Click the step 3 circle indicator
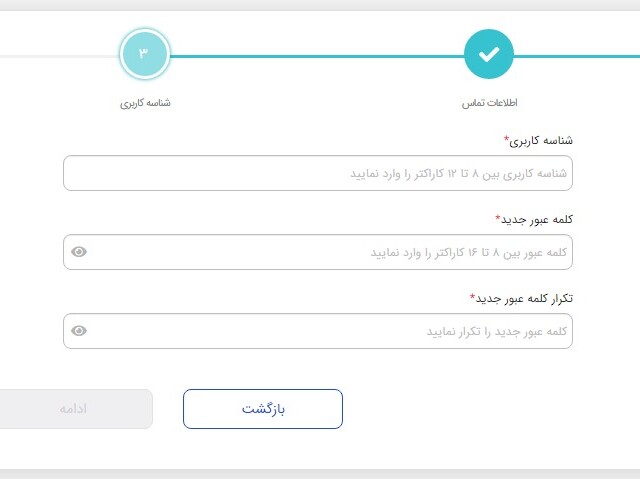The width and height of the screenshot is (640, 479). coord(144,54)
